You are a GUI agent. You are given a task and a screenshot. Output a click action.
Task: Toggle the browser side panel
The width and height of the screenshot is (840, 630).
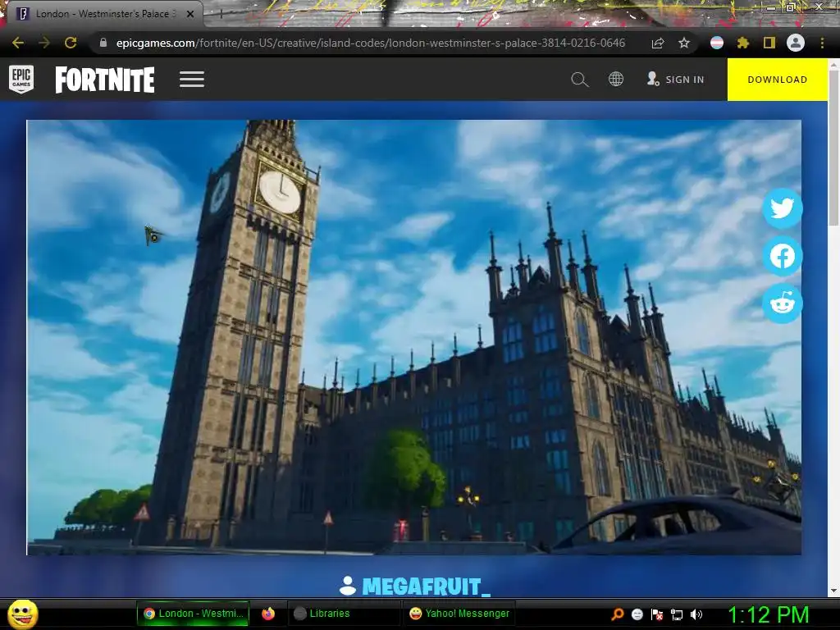[x=769, y=43]
